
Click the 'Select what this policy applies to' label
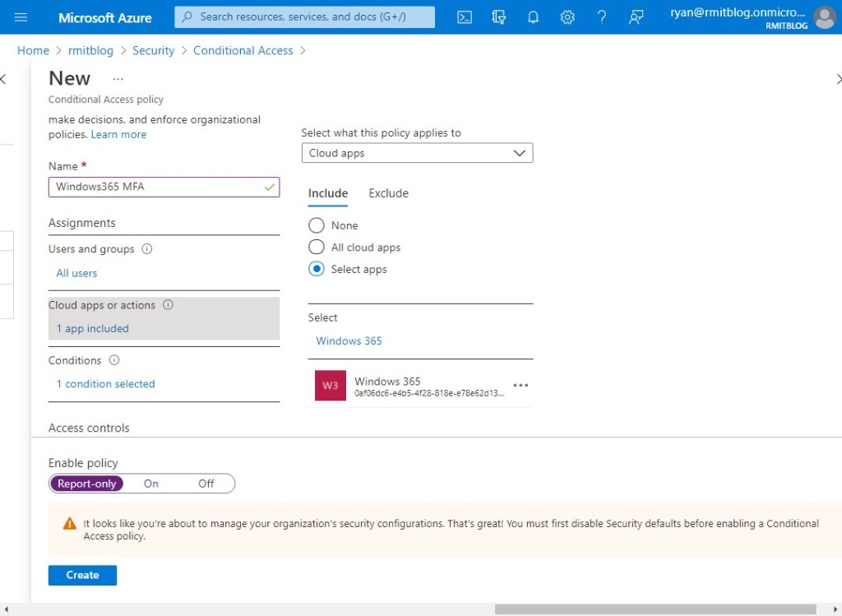pos(381,132)
